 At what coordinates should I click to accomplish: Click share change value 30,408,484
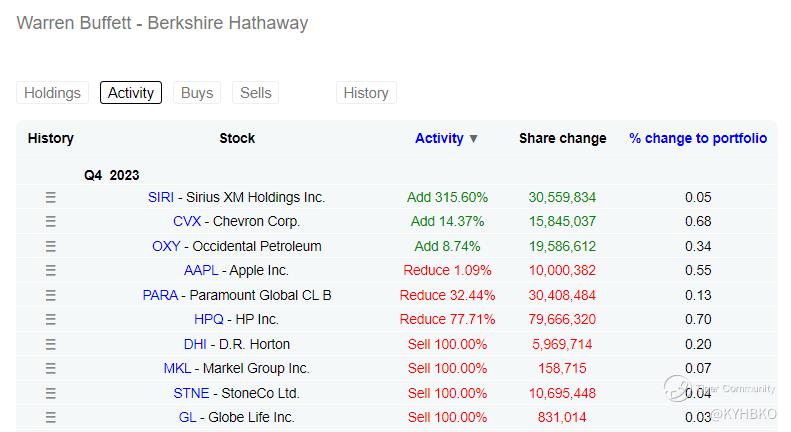click(x=562, y=295)
